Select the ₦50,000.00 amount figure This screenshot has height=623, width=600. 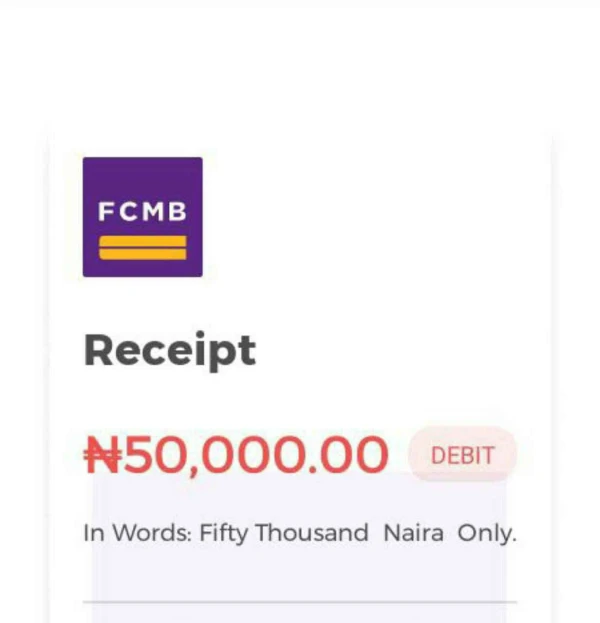pos(236,455)
